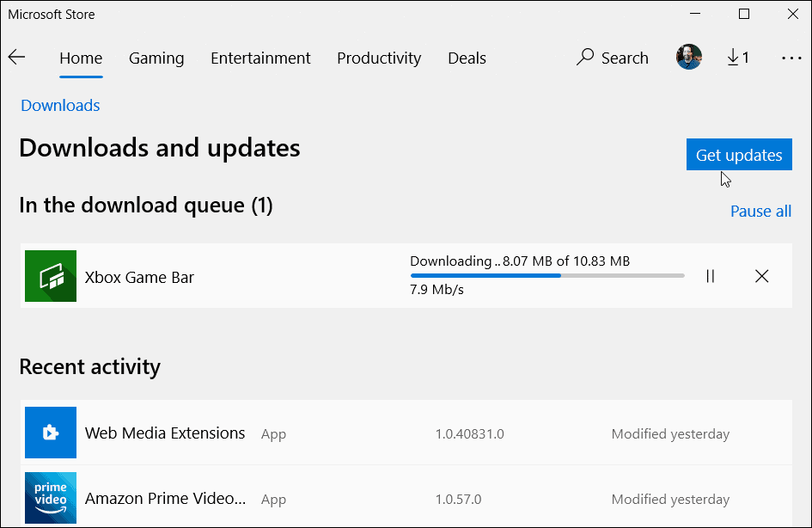This screenshot has width=812, height=528.
Task: Open the downloads indicator showing 1
Action: point(738,57)
